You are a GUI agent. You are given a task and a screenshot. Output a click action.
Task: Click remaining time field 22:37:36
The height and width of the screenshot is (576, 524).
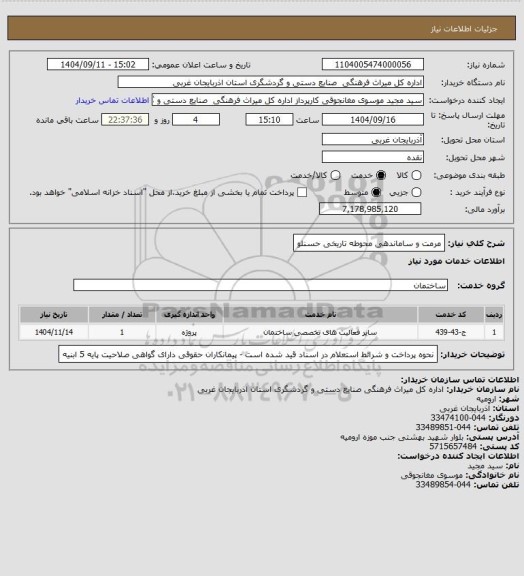pyautogui.click(x=125, y=120)
